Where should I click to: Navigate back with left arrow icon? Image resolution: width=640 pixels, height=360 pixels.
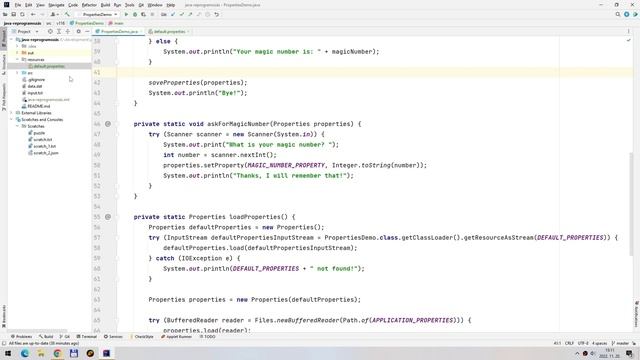coord(33,14)
